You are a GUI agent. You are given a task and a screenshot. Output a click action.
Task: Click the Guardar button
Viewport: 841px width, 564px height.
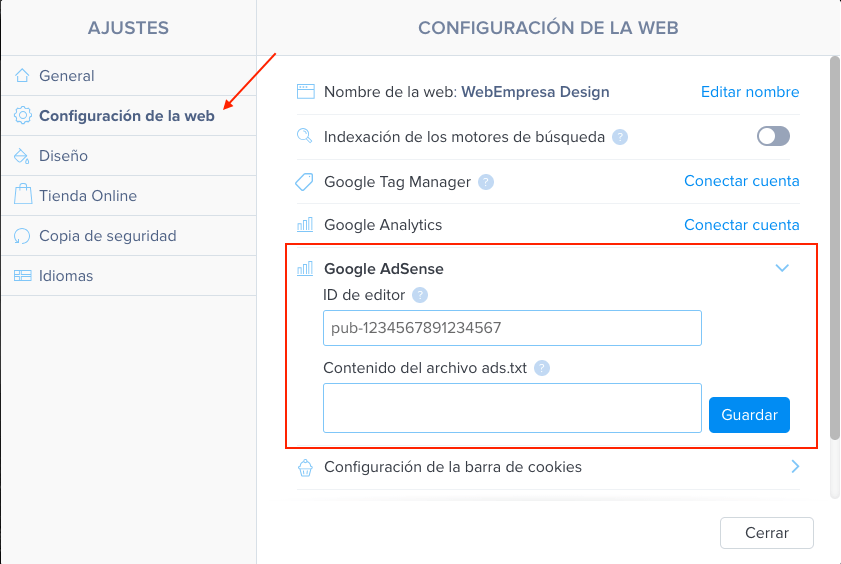[749, 414]
